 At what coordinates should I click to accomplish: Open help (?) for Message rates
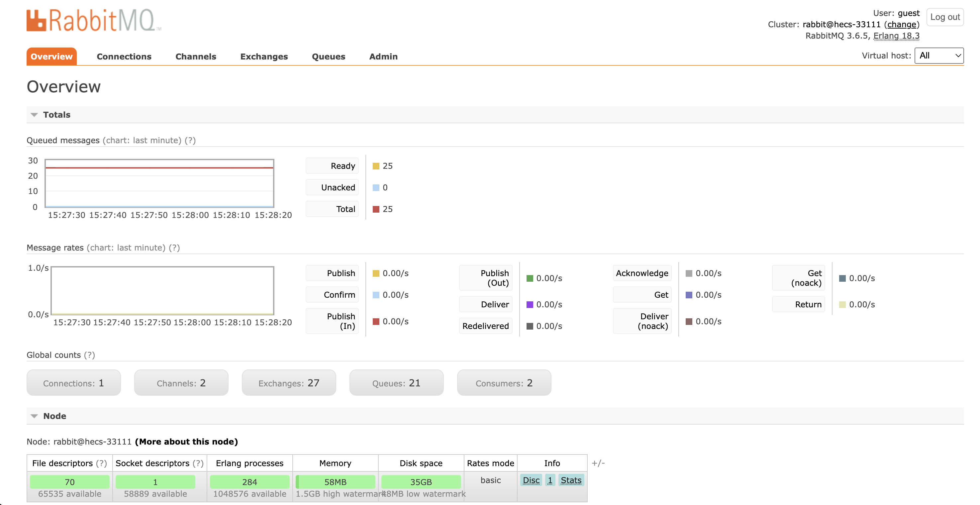click(174, 248)
